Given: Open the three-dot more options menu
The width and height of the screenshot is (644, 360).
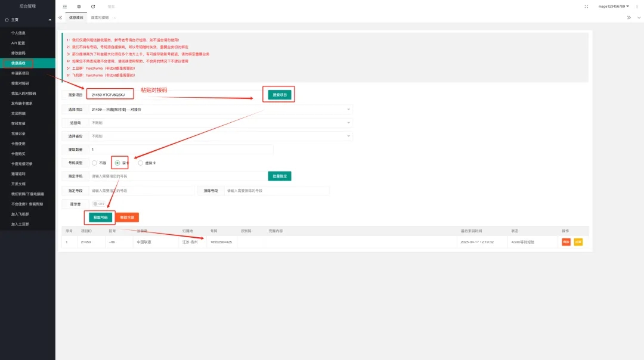Looking at the screenshot, I should click(636, 6).
